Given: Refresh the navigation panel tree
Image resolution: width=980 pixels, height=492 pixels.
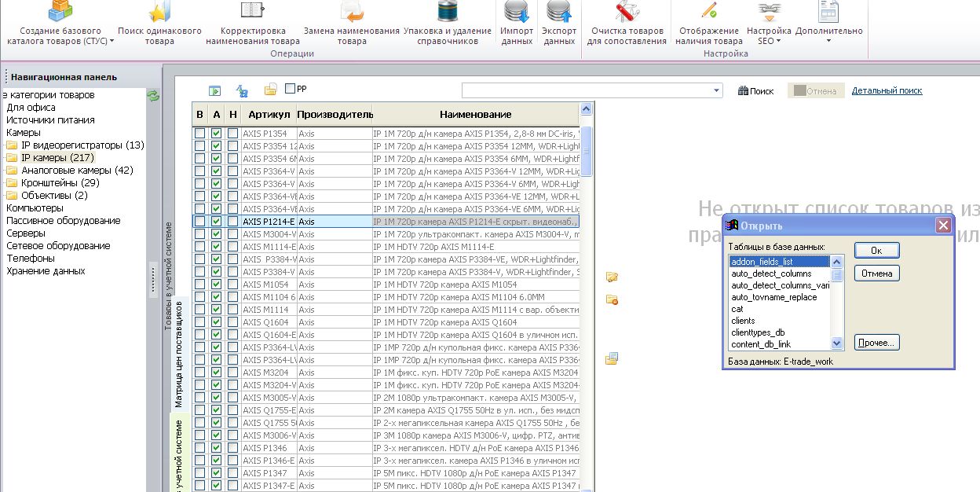Looking at the screenshot, I should click(153, 96).
